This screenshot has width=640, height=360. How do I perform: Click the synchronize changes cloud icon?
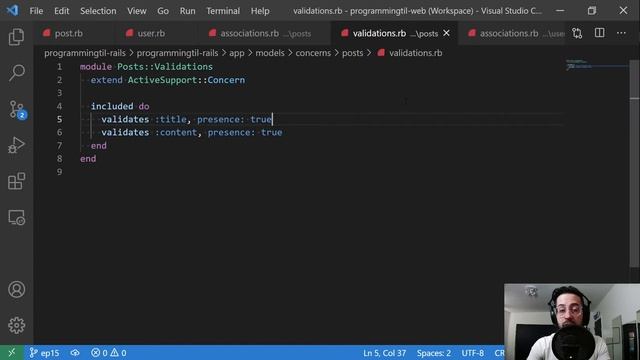click(75, 353)
